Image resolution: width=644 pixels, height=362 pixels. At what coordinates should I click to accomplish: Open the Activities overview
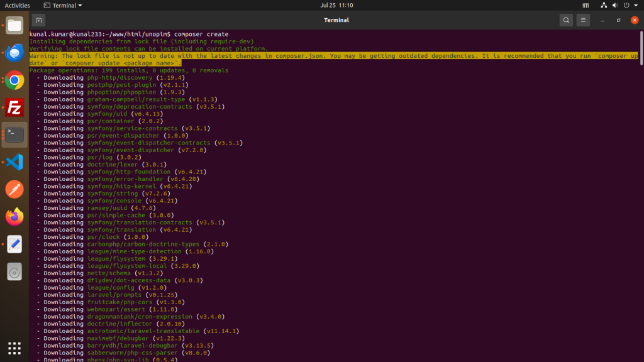[17, 5]
